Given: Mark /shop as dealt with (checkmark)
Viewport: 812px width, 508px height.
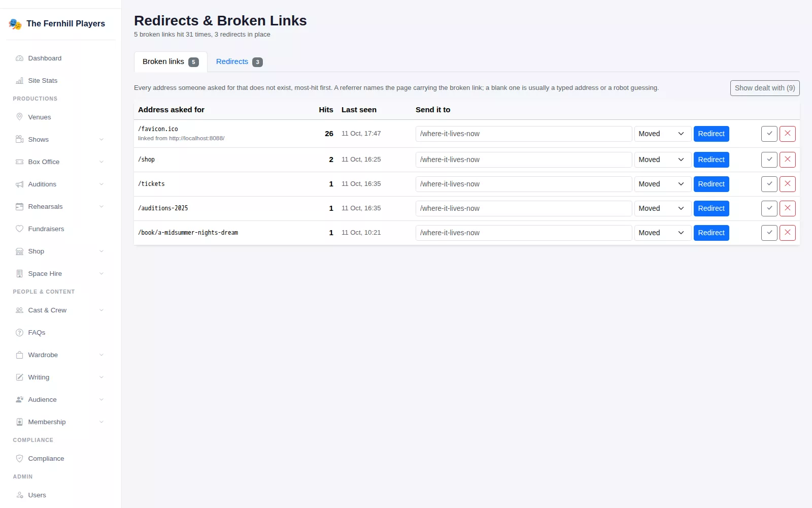Looking at the screenshot, I should [769, 160].
